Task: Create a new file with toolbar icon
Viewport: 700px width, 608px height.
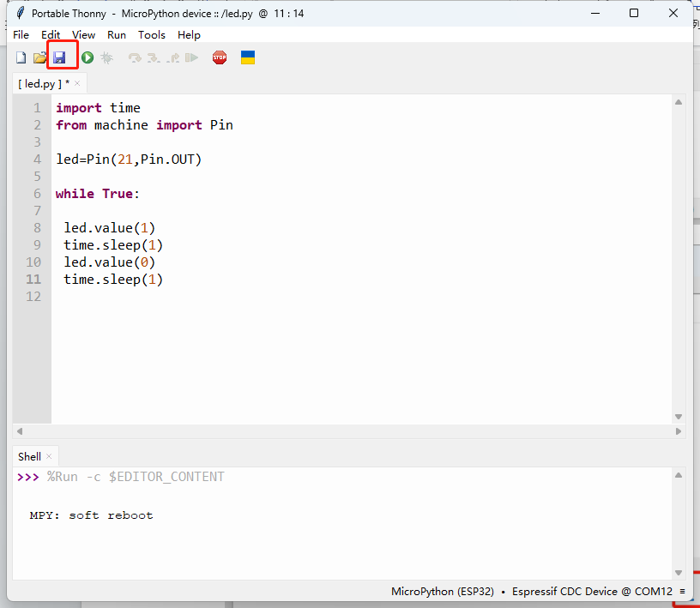Action: click(x=21, y=57)
